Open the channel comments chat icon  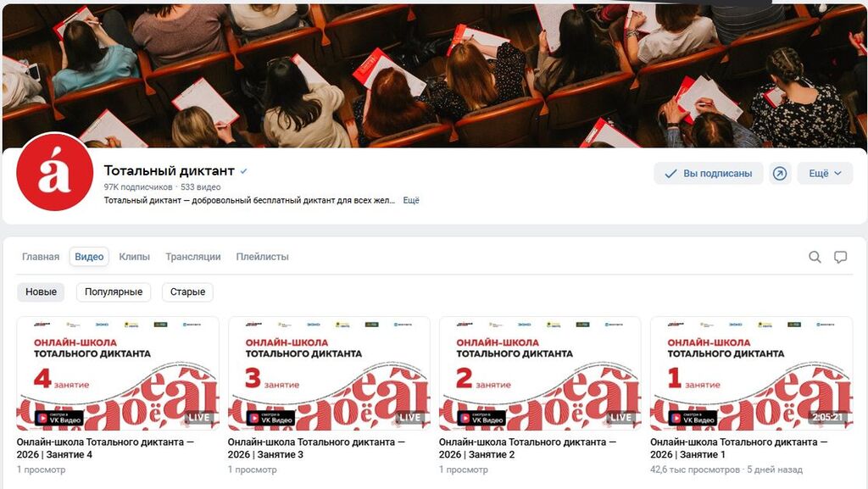(x=840, y=257)
